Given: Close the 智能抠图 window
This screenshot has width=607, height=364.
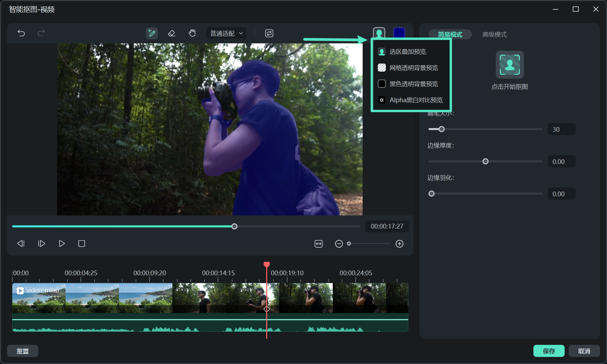Looking at the screenshot, I should pyautogui.click(x=596, y=9).
